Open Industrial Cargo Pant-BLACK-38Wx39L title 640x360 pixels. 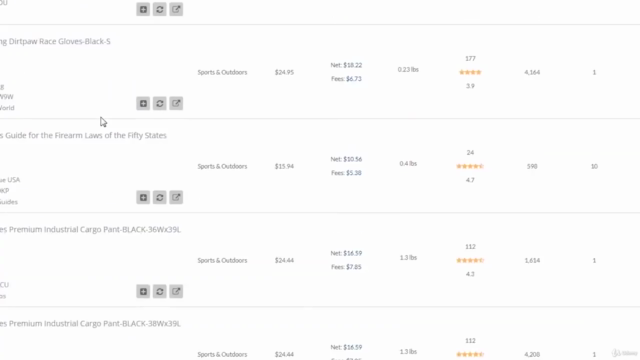click(x=90, y=323)
